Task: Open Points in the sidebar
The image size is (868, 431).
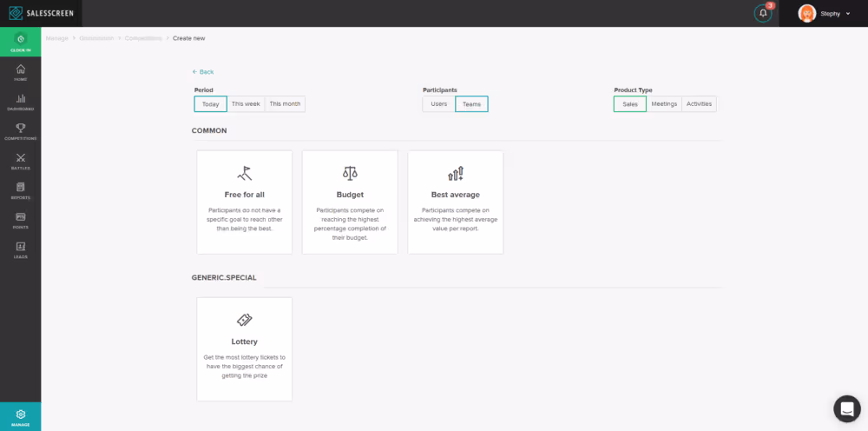Action: (x=21, y=221)
